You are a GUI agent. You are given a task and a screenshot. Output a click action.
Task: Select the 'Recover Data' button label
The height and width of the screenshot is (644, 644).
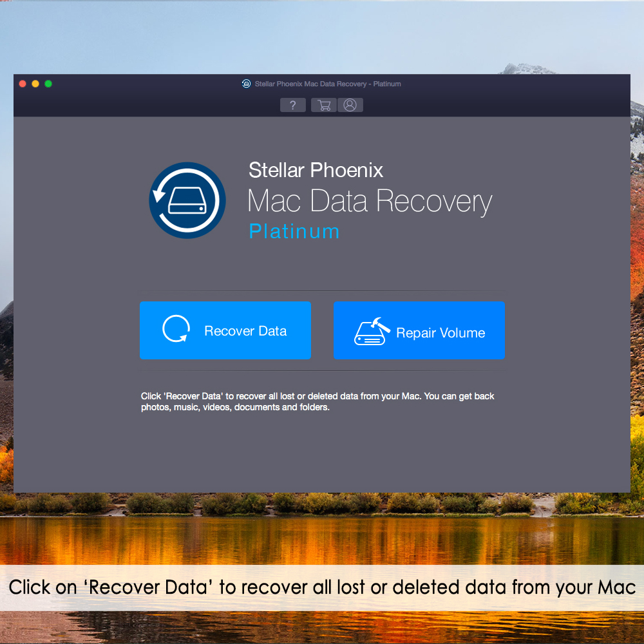pos(245,331)
